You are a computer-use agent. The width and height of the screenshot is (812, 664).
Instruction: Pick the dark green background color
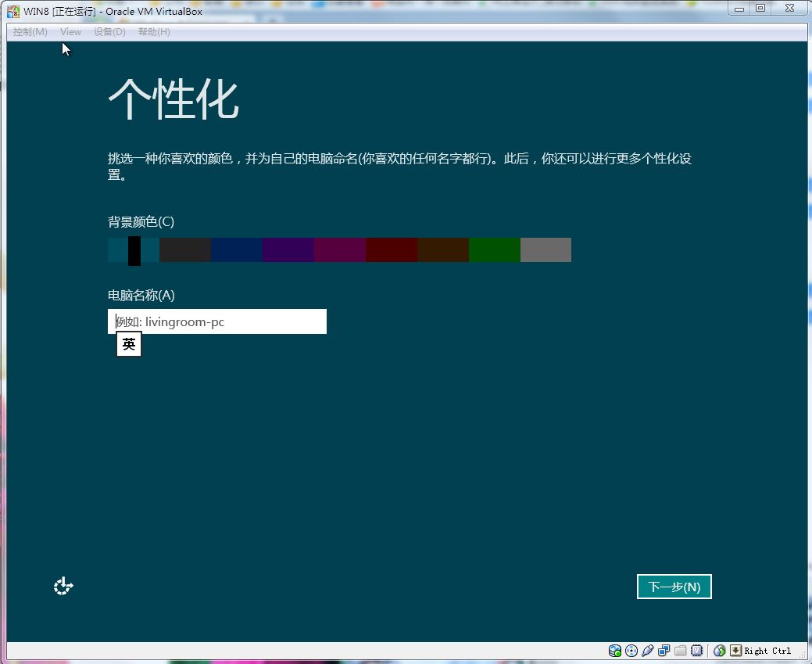point(494,250)
